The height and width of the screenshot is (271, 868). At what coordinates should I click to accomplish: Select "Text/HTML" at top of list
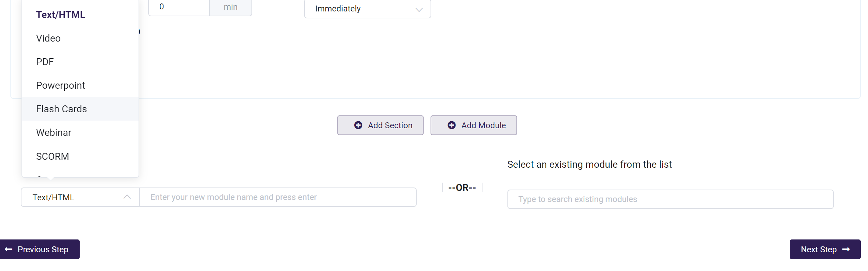click(61, 15)
